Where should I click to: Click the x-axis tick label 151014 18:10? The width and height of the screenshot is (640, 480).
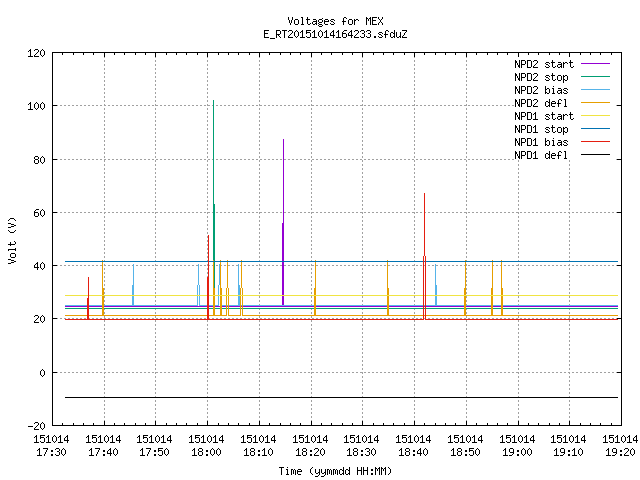pyautogui.click(x=258, y=446)
